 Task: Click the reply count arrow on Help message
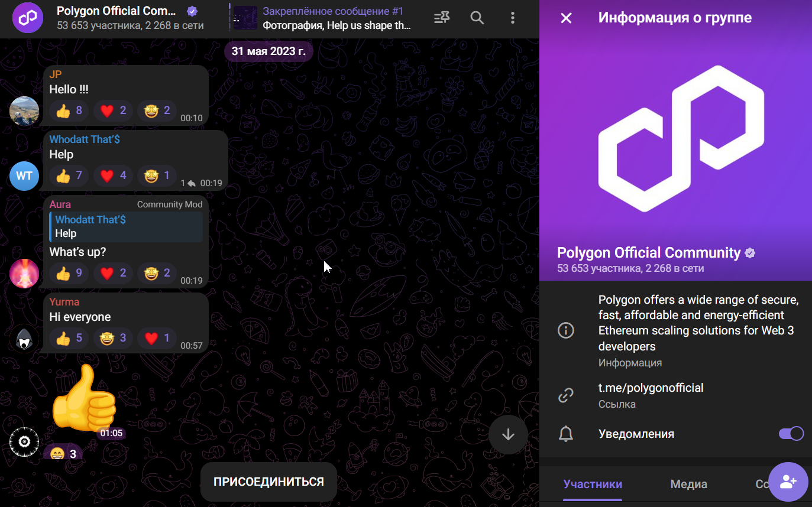(x=189, y=183)
